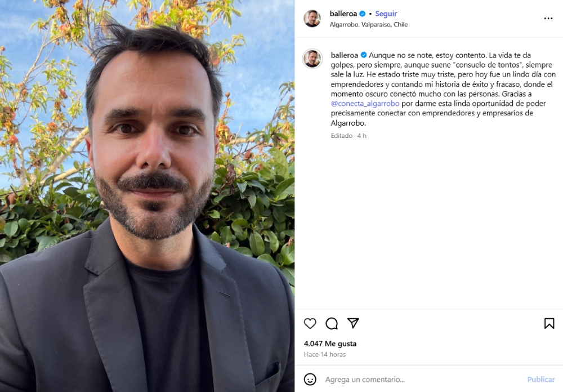Image resolution: width=563 pixels, height=392 pixels.
Task: Open the caption's profile picture avatar
Action: (x=312, y=59)
